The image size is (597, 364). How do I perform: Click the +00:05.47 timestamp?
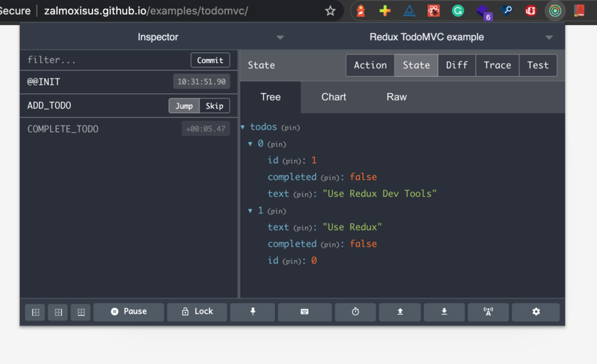click(x=206, y=129)
